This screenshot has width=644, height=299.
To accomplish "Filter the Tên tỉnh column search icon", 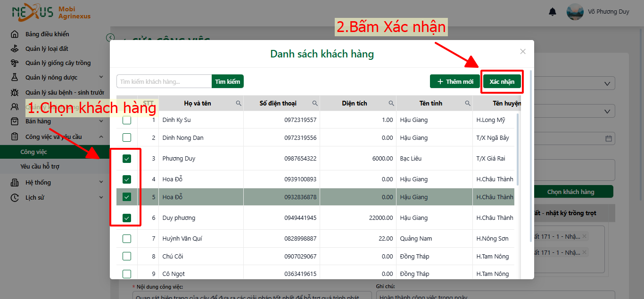I will click(x=468, y=103).
